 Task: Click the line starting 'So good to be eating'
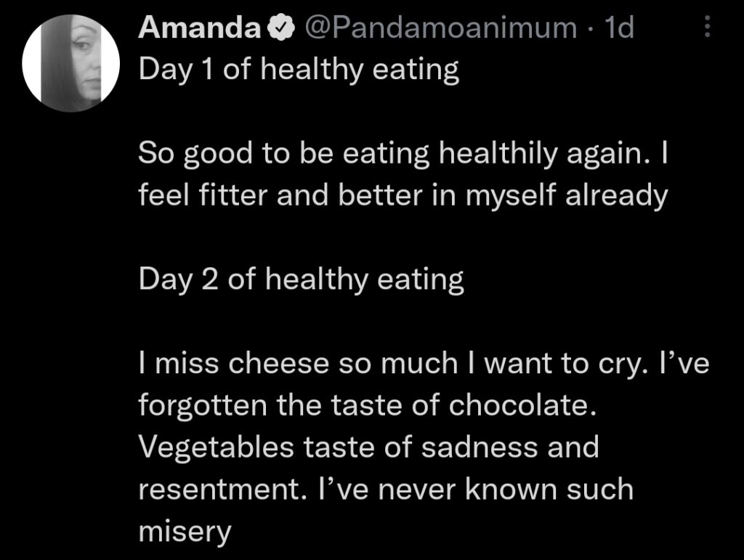tap(403, 154)
